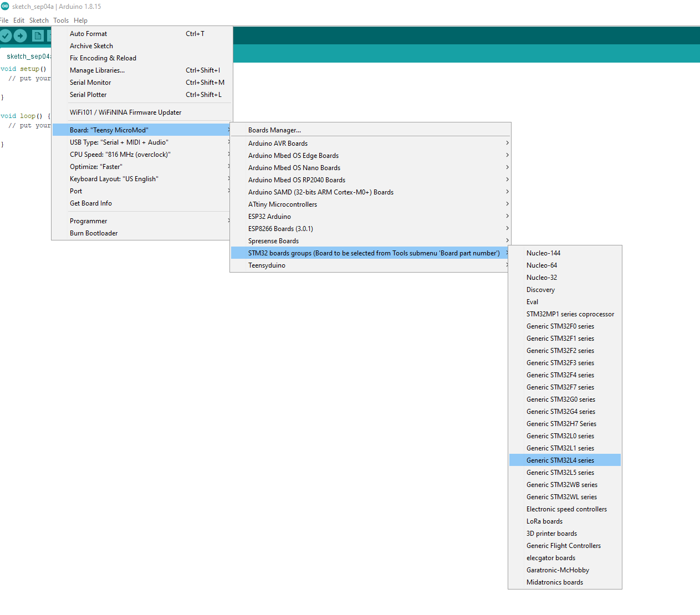The image size is (700, 615).
Task: Select Generic STM32WB series
Action: [x=565, y=485]
